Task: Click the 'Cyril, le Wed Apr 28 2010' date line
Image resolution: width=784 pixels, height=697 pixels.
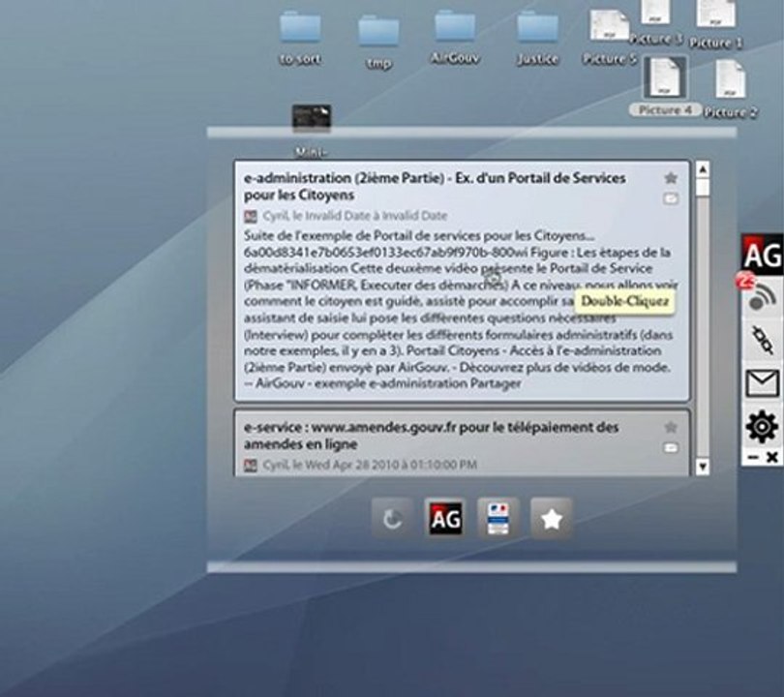Action: point(370,465)
